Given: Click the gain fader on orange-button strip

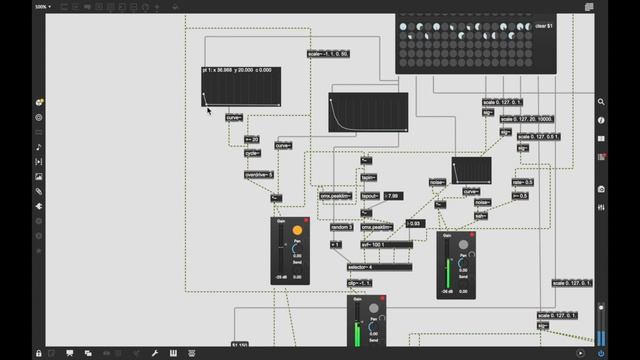Looking at the screenshot, I should [x=281, y=249].
